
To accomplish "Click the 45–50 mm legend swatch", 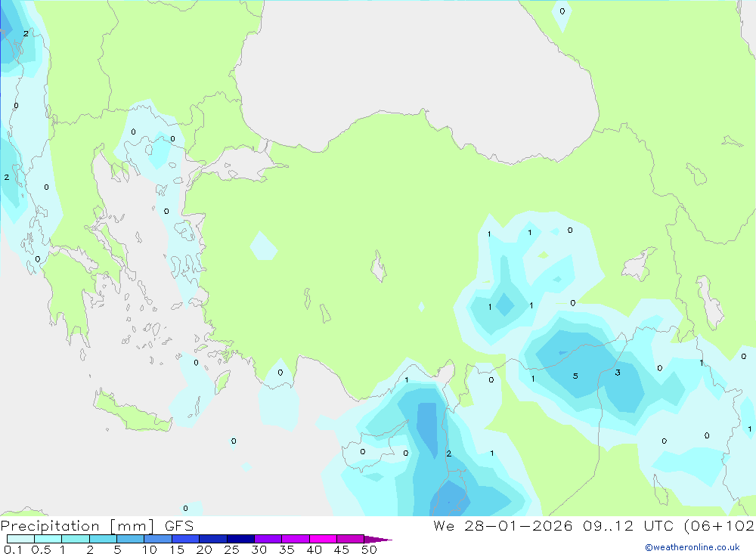I will pos(351,539).
